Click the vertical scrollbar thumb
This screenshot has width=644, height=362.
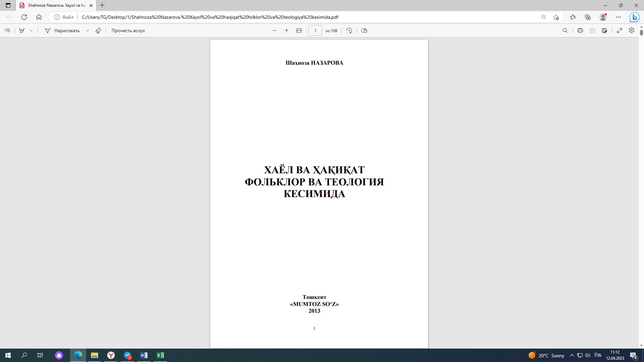(641, 33)
